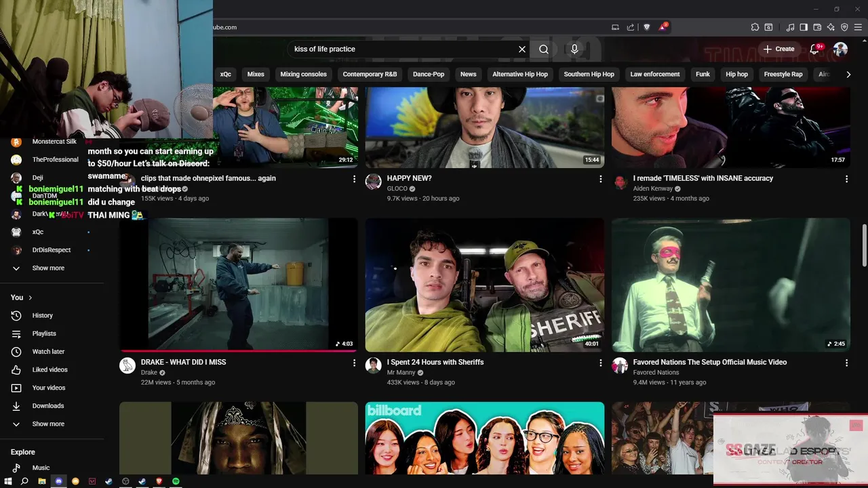868x488 pixels.
Task: Select the Contemporary R&B chip
Action: point(370,75)
